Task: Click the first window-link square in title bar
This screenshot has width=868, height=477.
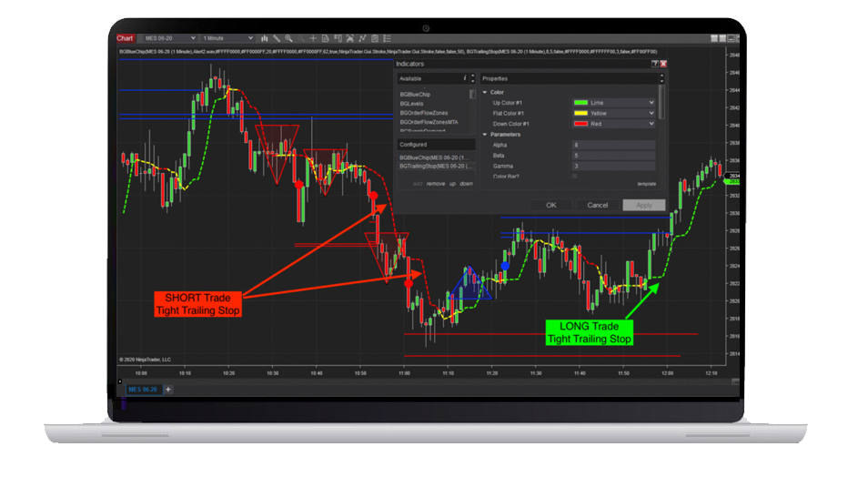Action: [x=714, y=38]
